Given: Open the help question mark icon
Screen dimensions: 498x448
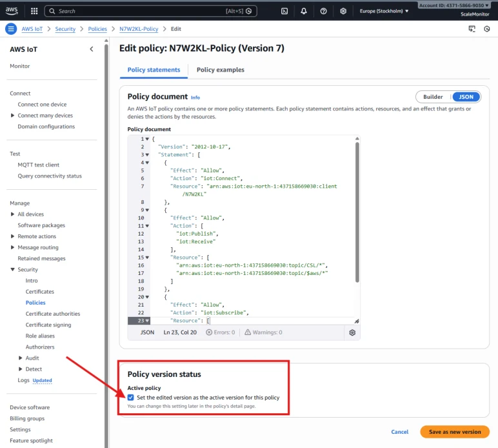Looking at the screenshot, I should [x=323, y=11].
